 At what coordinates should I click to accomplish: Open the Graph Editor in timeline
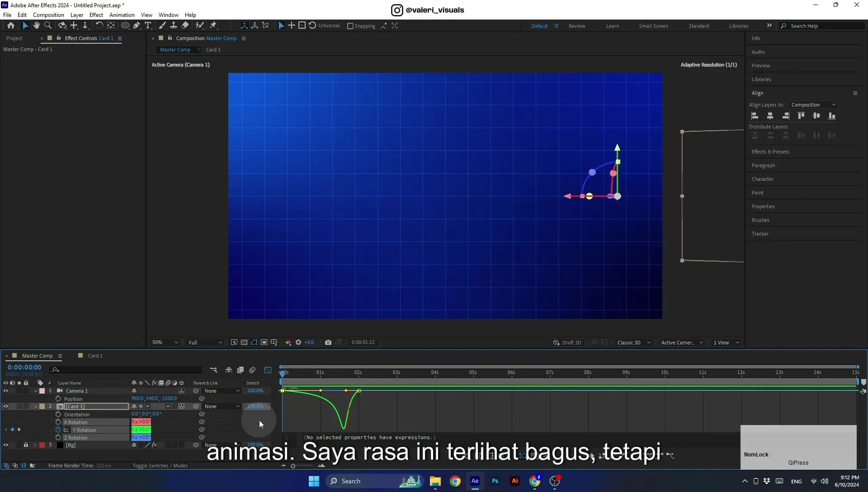pyautogui.click(x=268, y=370)
